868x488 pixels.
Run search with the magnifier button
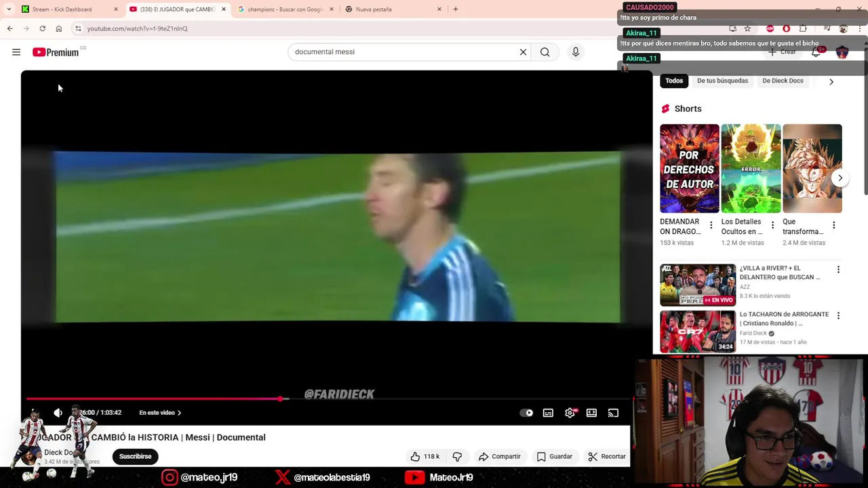[545, 52]
